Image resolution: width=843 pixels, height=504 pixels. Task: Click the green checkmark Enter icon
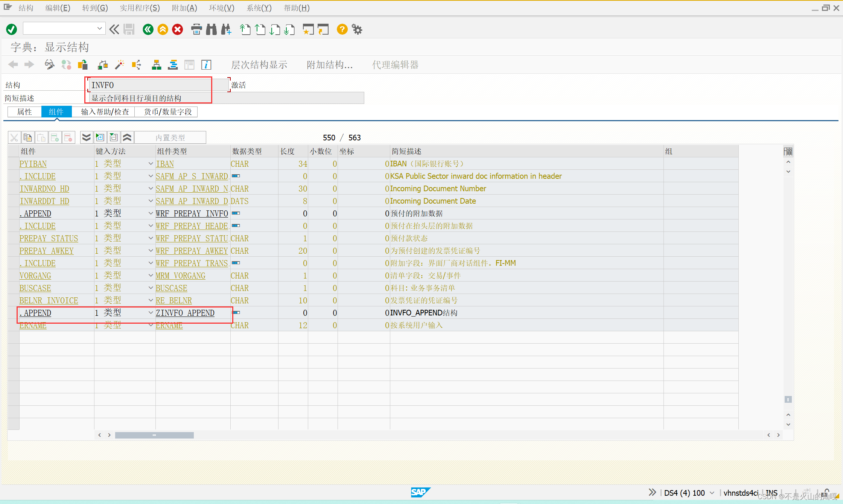tap(12, 29)
